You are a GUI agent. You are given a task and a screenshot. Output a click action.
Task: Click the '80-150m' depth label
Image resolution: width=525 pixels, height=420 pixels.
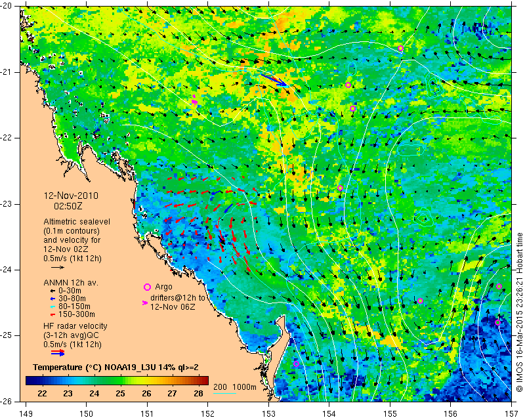(74, 306)
